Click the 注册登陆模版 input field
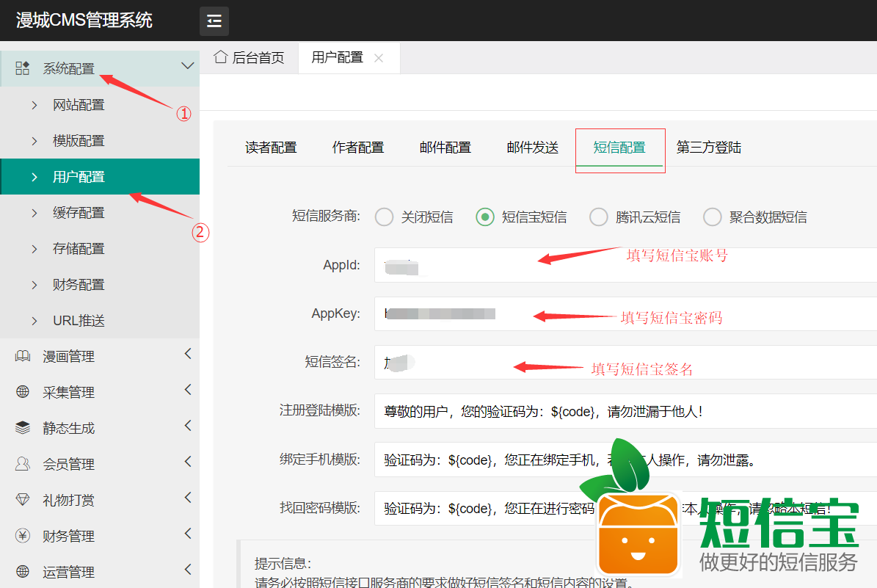Screen dimensions: 877x588 624,412
